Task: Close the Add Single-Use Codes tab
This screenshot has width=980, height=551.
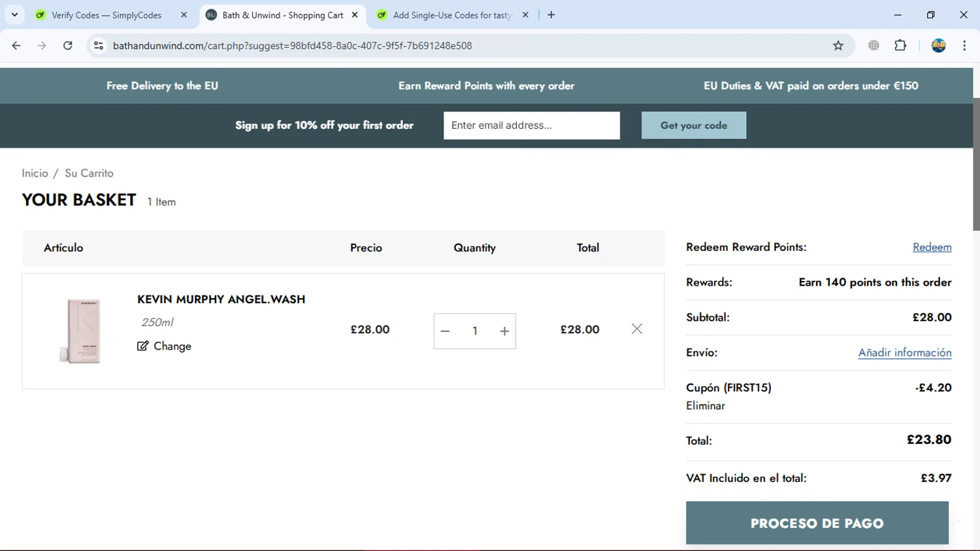Action: [525, 14]
